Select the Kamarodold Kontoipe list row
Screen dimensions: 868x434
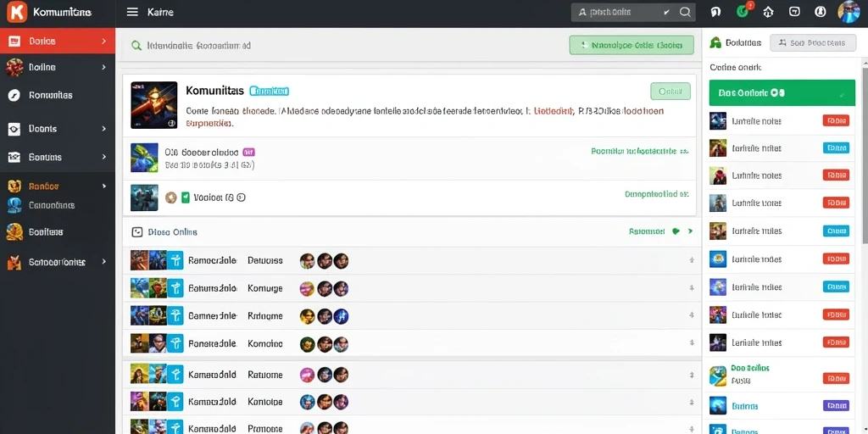pyautogui.click(x=411, y=402)
